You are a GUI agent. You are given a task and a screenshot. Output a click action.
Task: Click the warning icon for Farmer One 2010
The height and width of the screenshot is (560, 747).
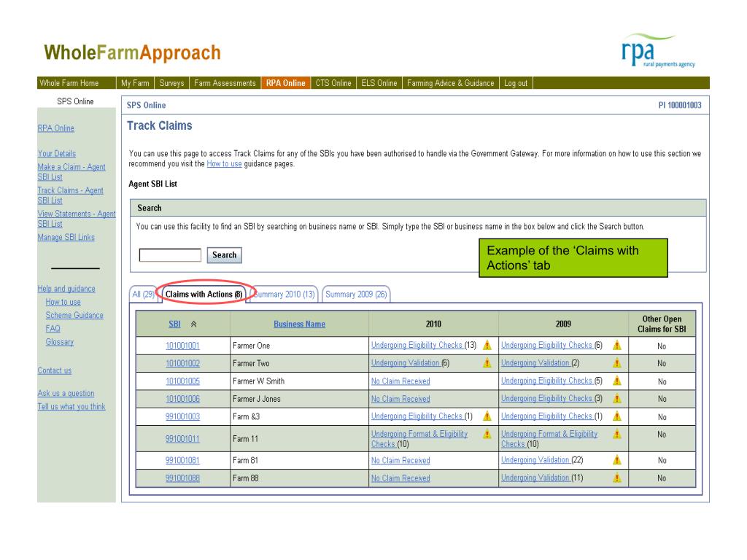click(487, 345)
